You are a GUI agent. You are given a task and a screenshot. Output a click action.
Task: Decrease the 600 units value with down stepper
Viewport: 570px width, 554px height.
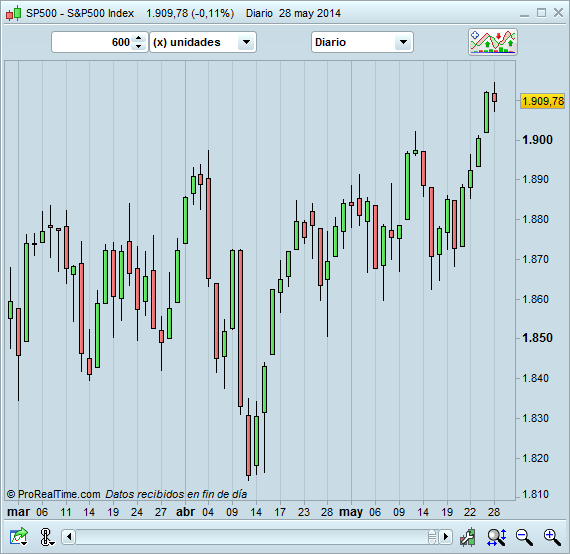[x=139, y=46]
